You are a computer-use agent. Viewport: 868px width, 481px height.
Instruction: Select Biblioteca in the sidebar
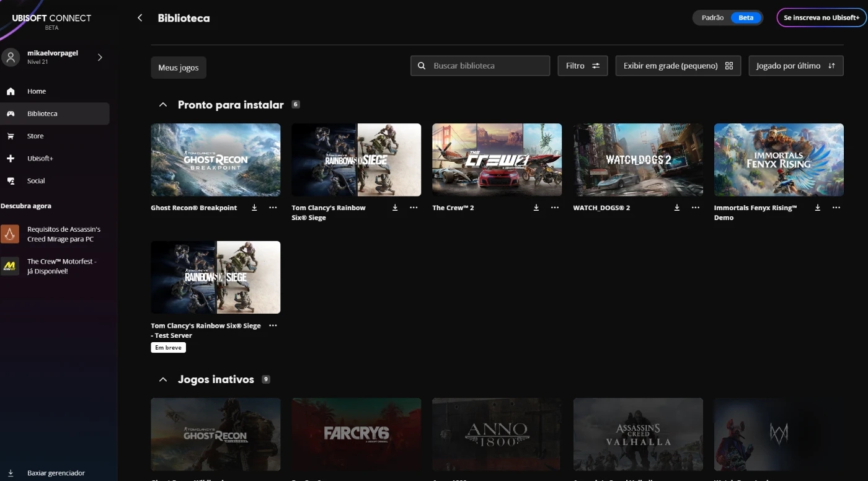tap(55, 113)
